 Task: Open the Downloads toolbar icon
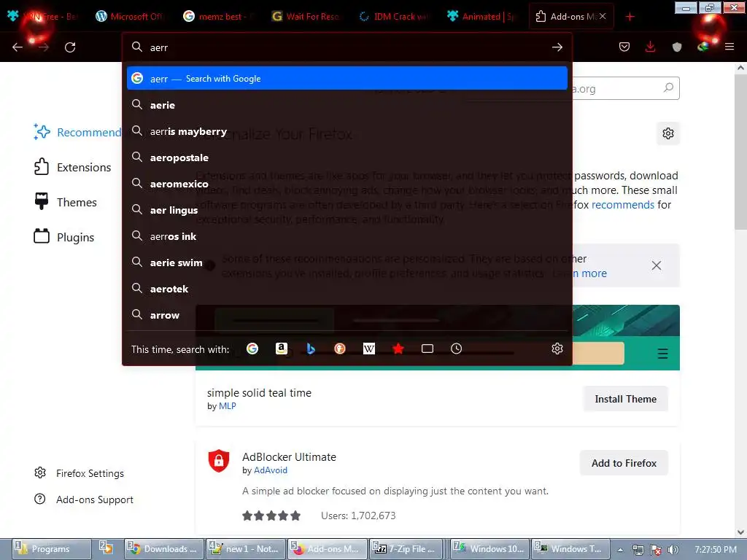coord(650,47)
